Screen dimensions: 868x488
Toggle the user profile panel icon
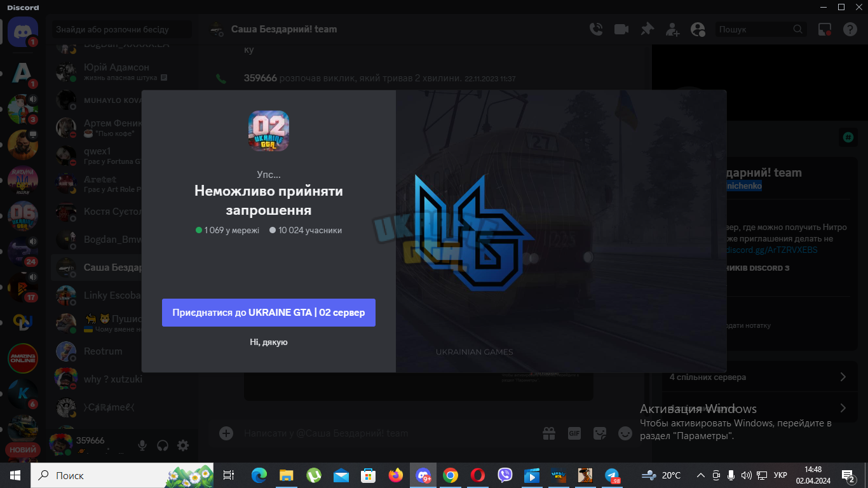coord(698,29)
